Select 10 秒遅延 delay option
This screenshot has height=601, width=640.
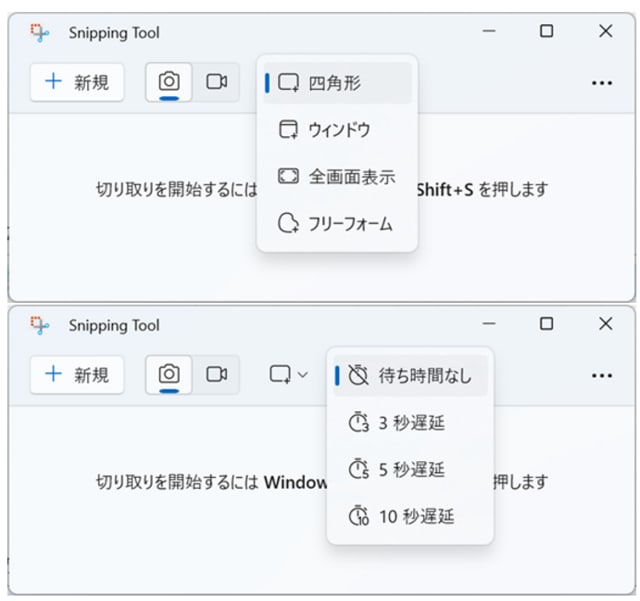point(411,516)
